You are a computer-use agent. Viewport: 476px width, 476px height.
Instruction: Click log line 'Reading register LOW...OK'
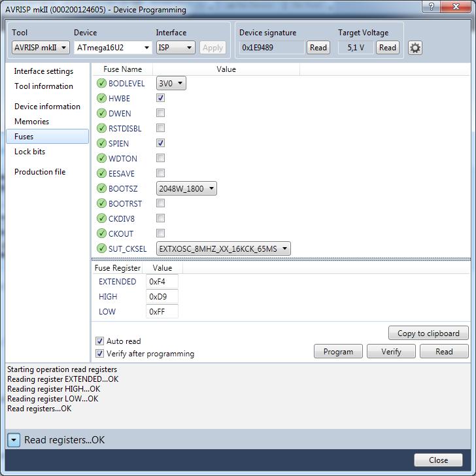[x=53, y=399]
